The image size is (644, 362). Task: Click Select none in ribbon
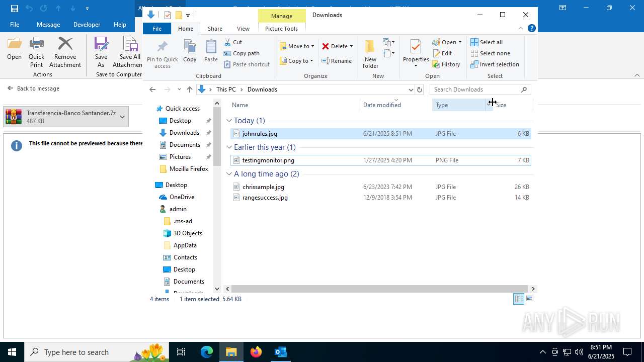[491, 53]
